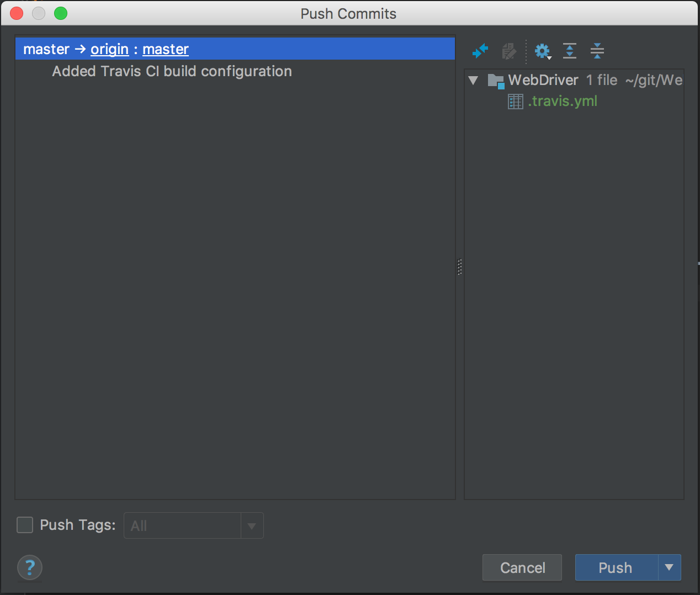
Task: Click the origin remote link
Action: click(109, 49)
